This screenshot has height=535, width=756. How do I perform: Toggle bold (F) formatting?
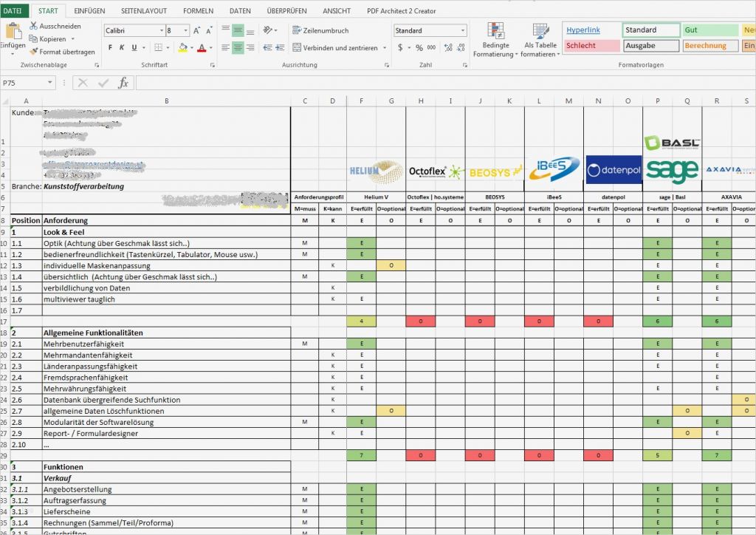pyautogui.click(x=110, y=47)
